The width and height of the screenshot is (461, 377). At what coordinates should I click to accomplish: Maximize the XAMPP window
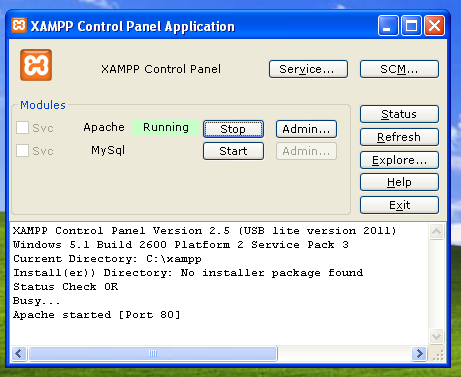click(x=411, y=25)
